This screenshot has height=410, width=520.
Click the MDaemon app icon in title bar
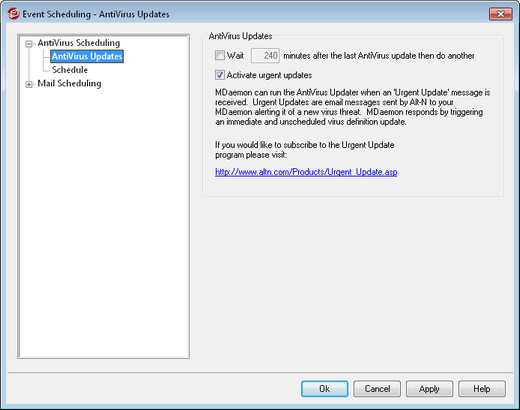click(x=13, y=14)
